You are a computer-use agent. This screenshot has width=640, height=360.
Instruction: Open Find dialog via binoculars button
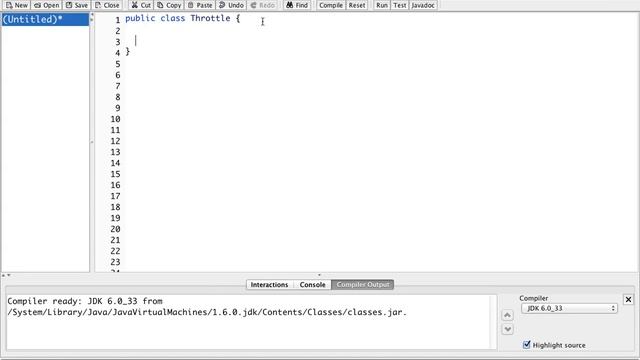pyautogui.click(x=297, y=5)
